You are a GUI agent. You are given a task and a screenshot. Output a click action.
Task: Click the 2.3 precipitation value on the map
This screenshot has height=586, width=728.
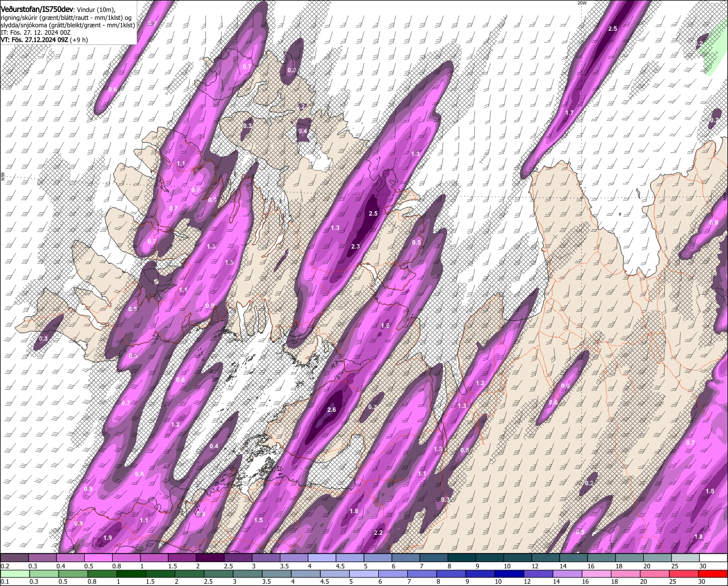coord(355,246)
